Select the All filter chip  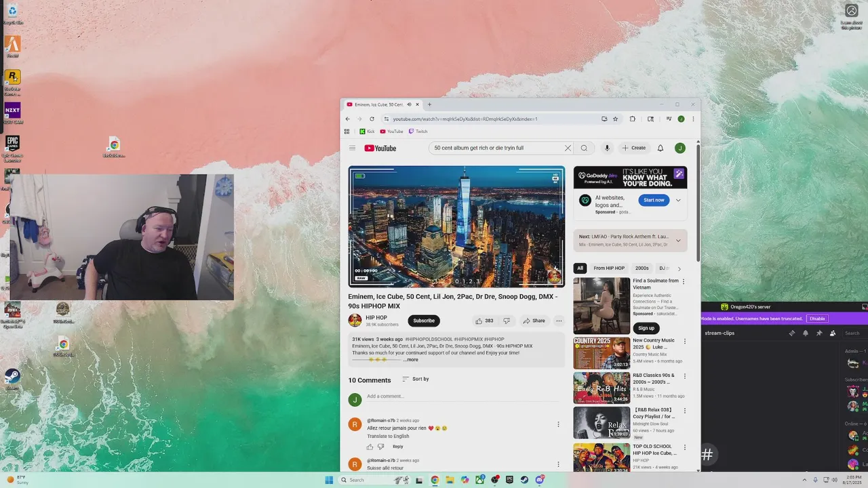pos(580,268)
